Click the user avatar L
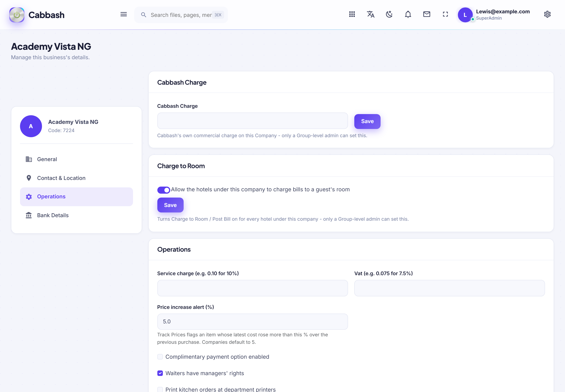 pos(465,15)
